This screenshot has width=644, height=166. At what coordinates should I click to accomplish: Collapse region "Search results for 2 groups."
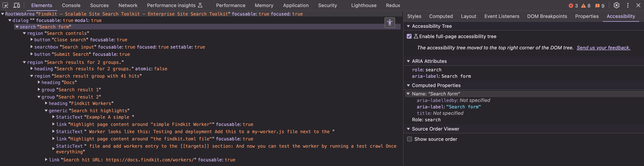tap(24, 62)
